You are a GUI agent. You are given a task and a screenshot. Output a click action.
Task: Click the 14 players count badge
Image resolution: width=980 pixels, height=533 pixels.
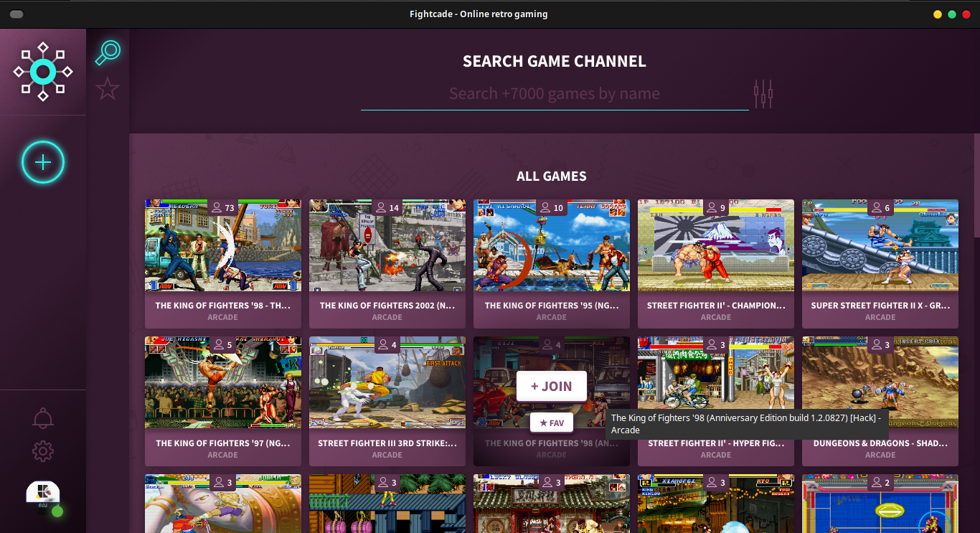(387, 208)
